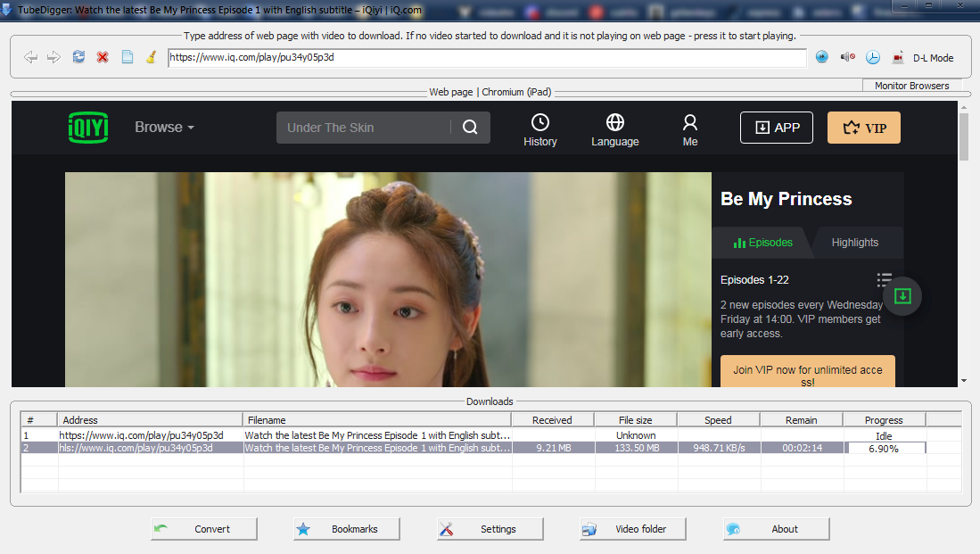This screenshot has width=980, height=554.
Task: Click the D-L Mode recorder icon
Action: 898,57
